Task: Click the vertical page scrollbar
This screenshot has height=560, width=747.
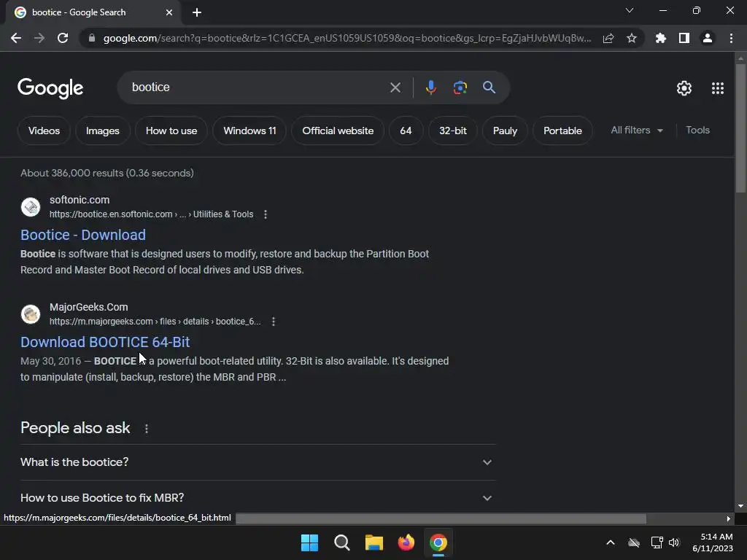Action: coord(740,128)
